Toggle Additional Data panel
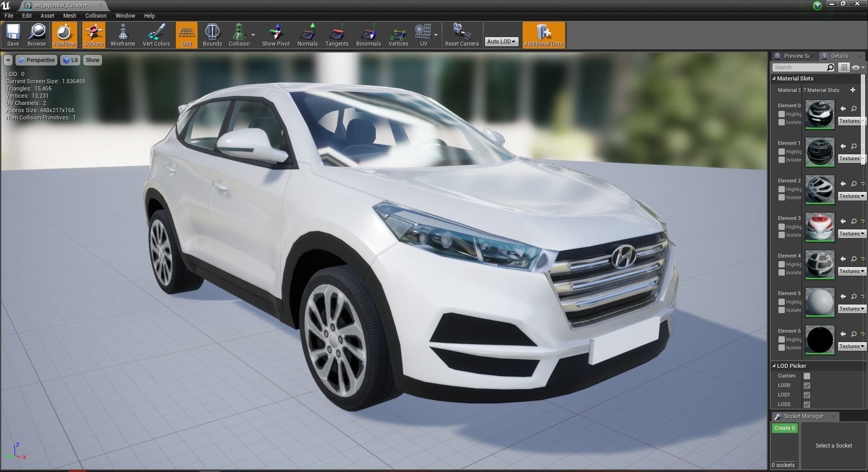 coord(543,35)
